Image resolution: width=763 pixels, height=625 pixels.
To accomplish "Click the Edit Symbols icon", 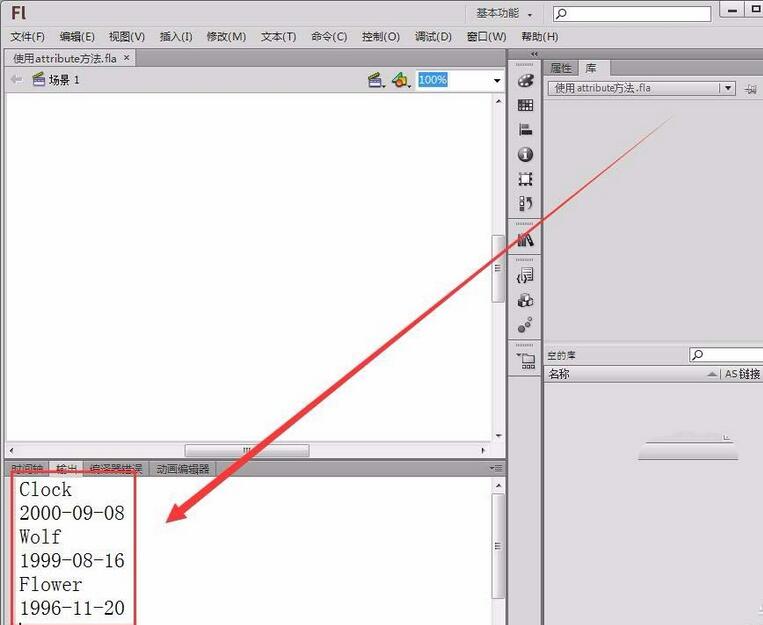I will [400, 80].
